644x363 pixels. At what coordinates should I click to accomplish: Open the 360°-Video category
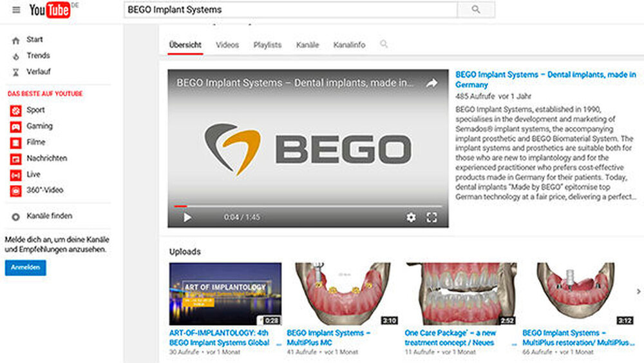click(44, 190)
